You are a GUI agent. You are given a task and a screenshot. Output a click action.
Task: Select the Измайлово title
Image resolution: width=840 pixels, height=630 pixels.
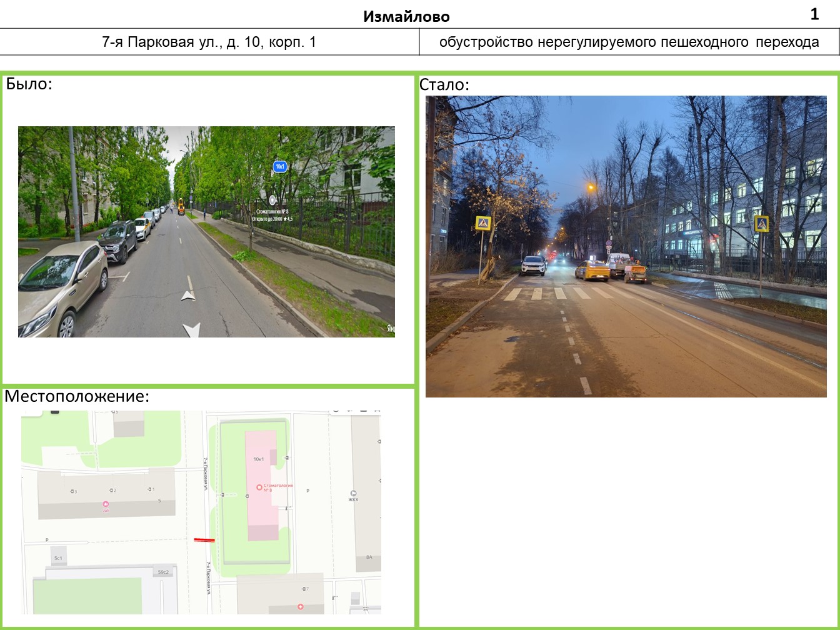(x=406, y=16)
